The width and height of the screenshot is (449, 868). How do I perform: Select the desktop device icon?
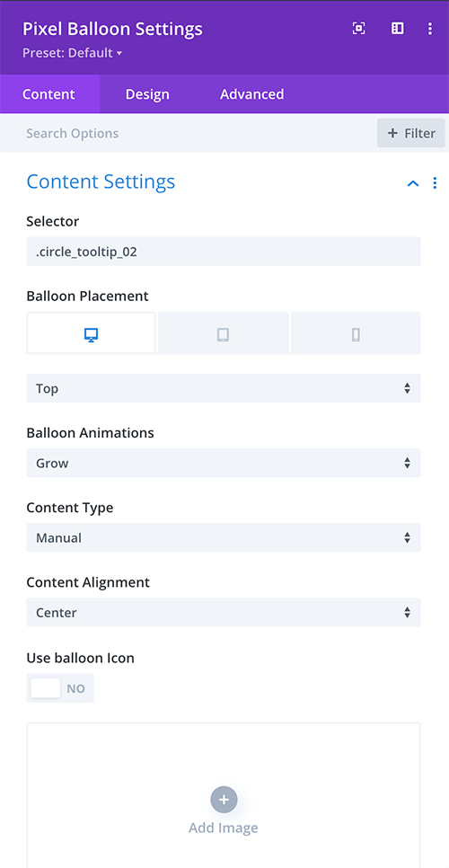coord(92,333)
